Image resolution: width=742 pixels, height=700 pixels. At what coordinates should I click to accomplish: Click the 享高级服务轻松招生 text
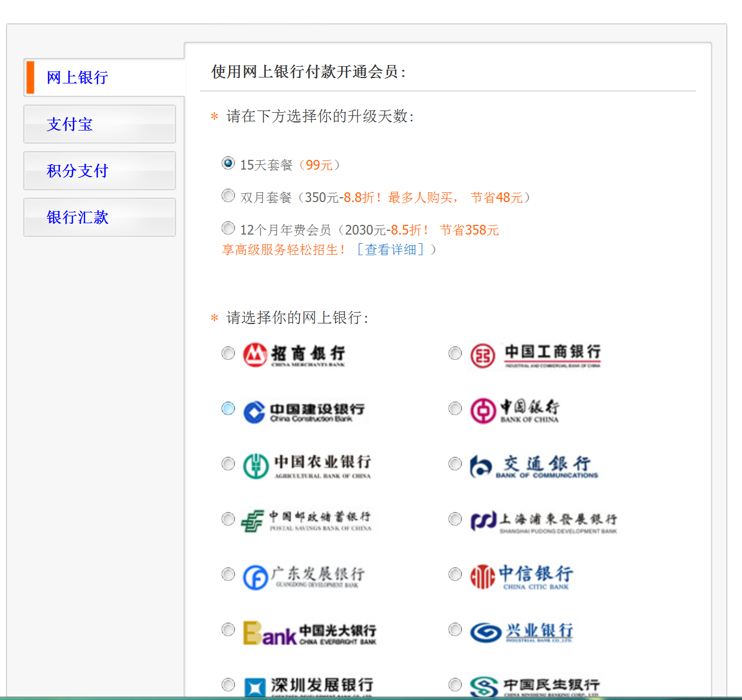tap(283, 250)
